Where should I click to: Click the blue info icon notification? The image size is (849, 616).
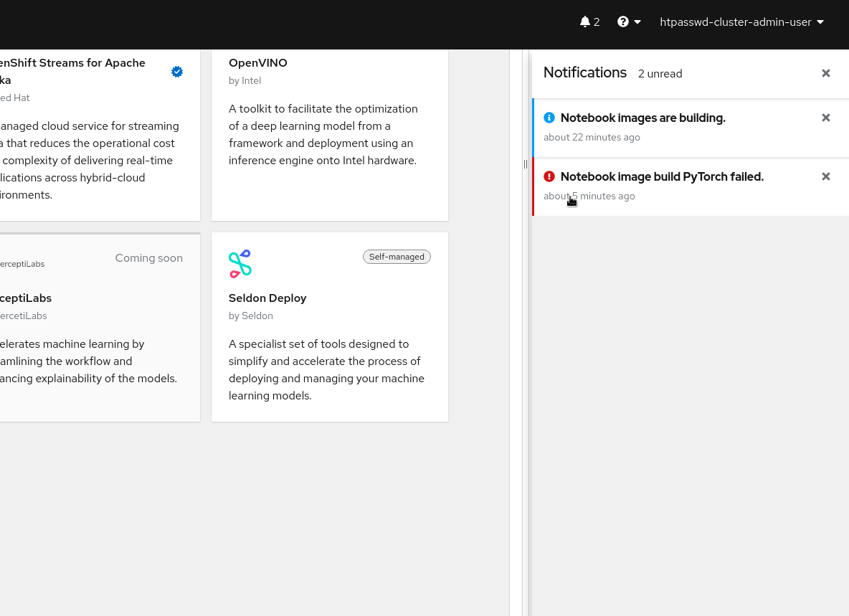pyautogui.click(x=549, y=118)
